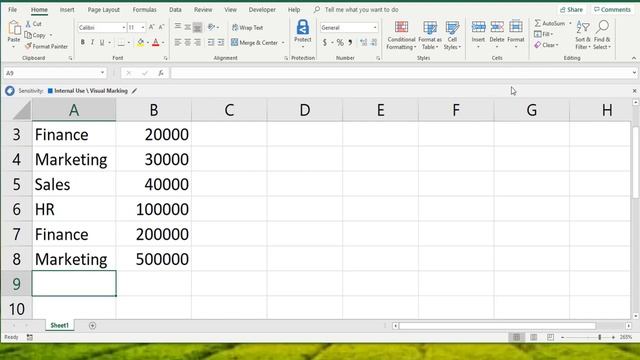640x360 pixels.
Task: Toggle italic formatting
Action: [x=92, y=42]
